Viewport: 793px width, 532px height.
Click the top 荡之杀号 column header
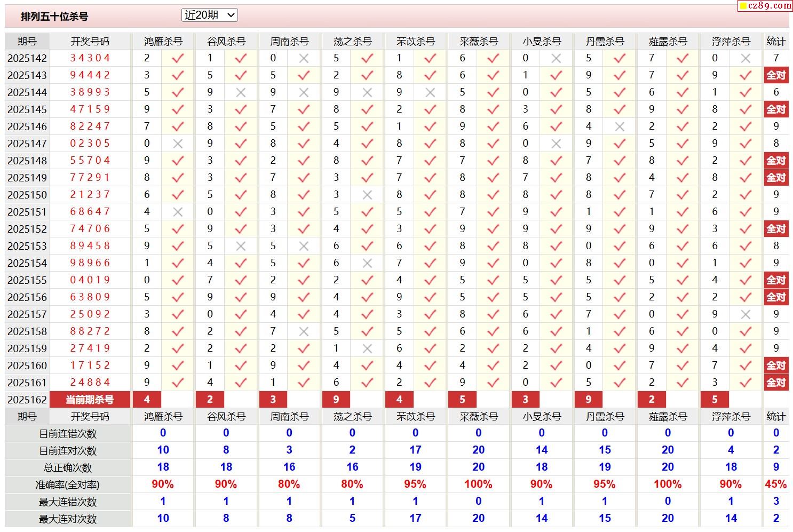pyautogui.click(x=352, y=41)
